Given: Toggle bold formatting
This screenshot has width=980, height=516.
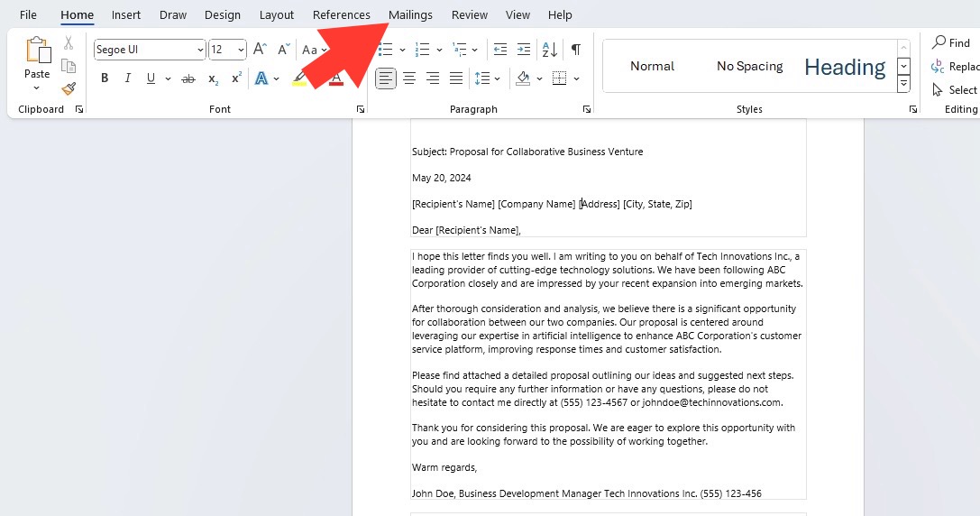Looking at the screenshot, I should click(105, 78).
